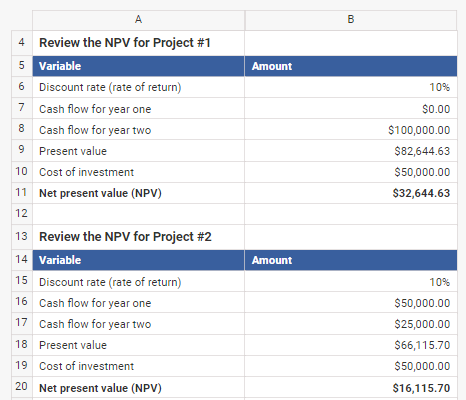Click 'Cash flow for year one' in row 7

pos(138,109)
